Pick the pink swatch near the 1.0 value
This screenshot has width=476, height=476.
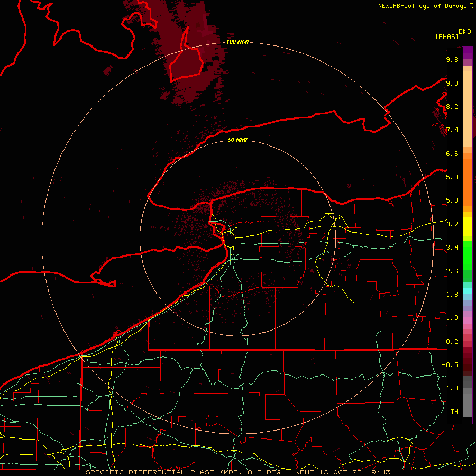pos(467,319)
